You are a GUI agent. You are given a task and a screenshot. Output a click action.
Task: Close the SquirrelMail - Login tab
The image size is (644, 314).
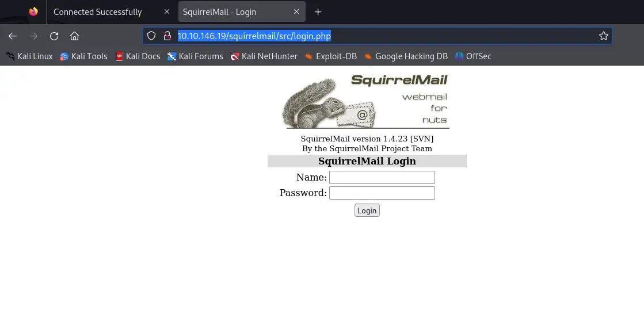click(296, 12)
